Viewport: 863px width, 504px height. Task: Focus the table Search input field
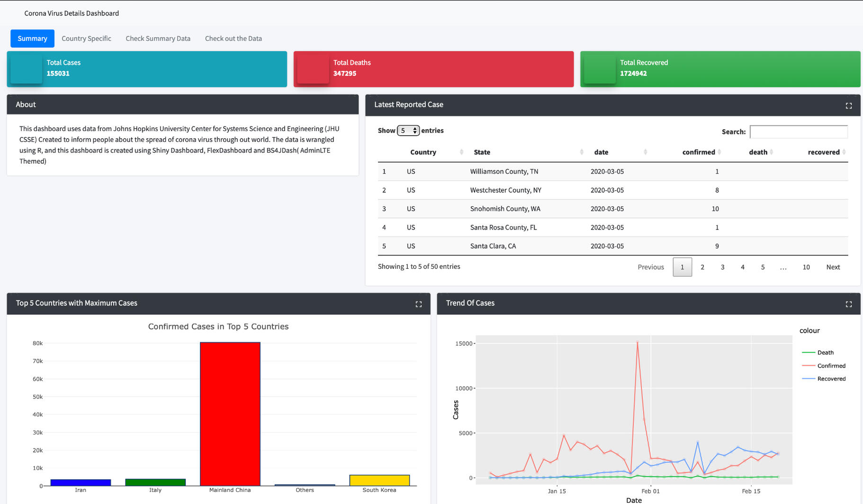pyautogui.click(x=799, y=132)
